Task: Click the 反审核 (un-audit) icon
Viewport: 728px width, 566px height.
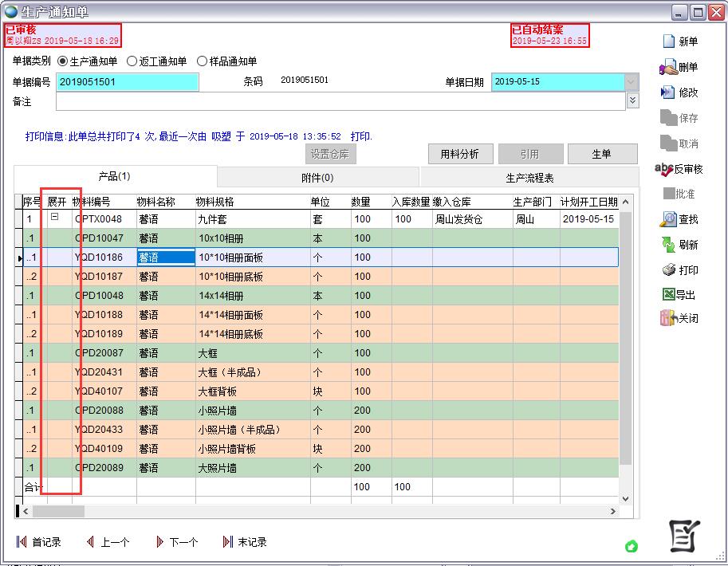Action: 664,169
